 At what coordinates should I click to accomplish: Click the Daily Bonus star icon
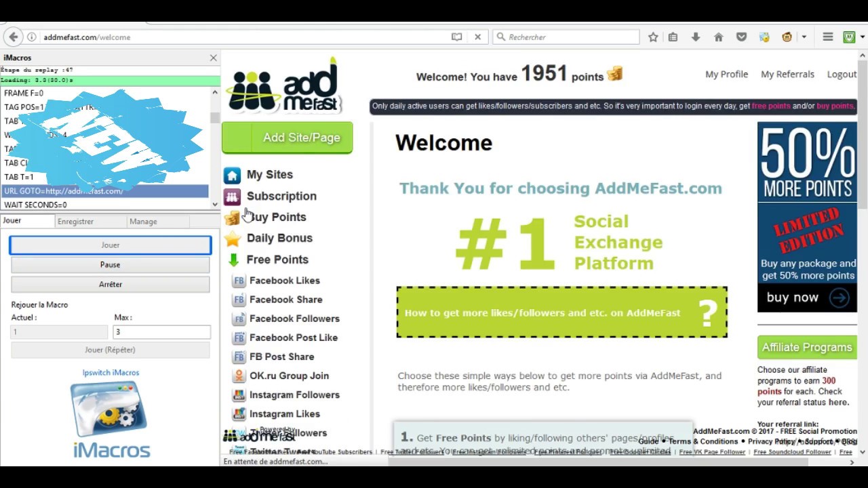pos(233,239)
